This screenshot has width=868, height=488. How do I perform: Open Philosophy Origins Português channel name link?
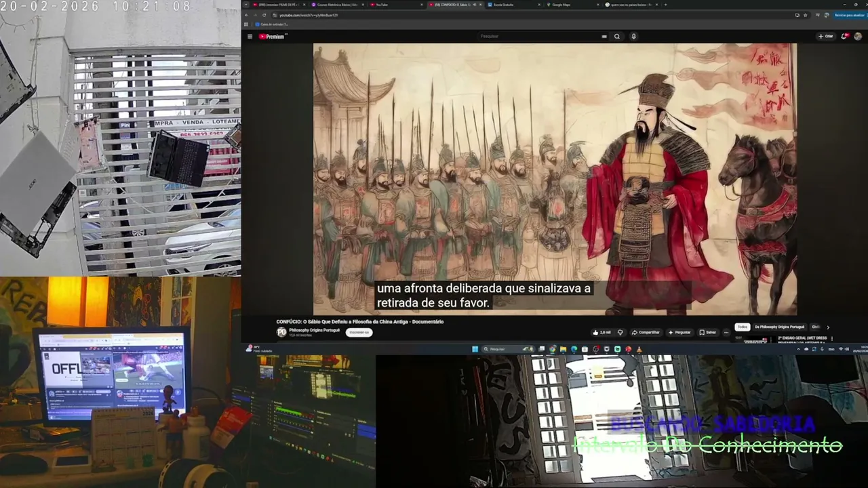pos(314,330)
